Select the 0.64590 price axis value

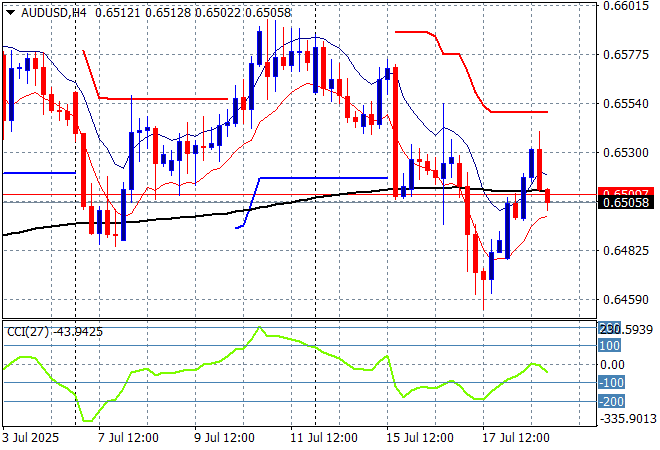coord(626,300)
